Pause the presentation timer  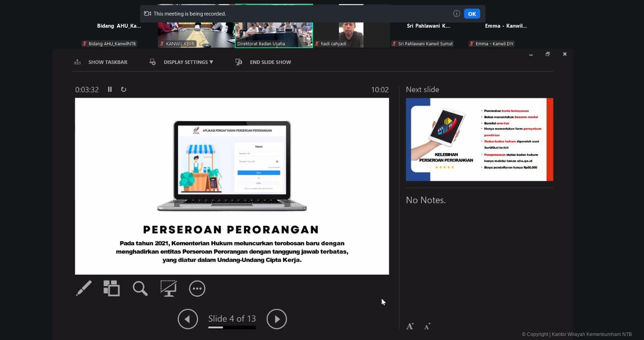pyautogui.click(x=109, y=89)
